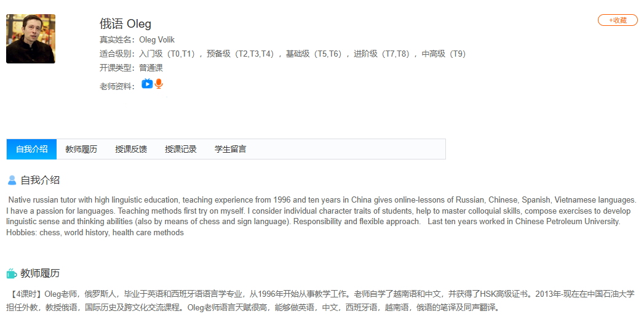The width and height of the screenshot is (644, 335).
Task: Click the 基础级 (T5,T6) level label
Action: (314, 54)
